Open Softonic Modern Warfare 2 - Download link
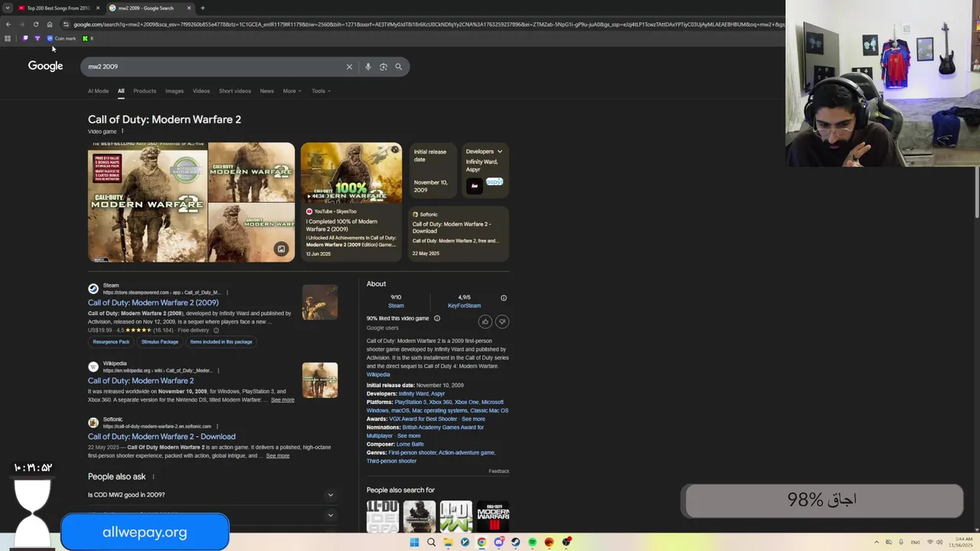The image size is (980, 551). (162, 437)
